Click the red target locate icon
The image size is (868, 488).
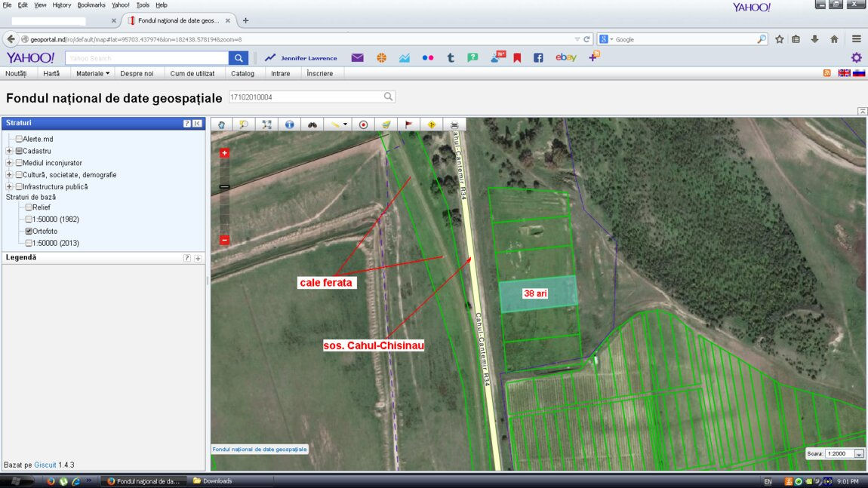(x=363, y=124)
